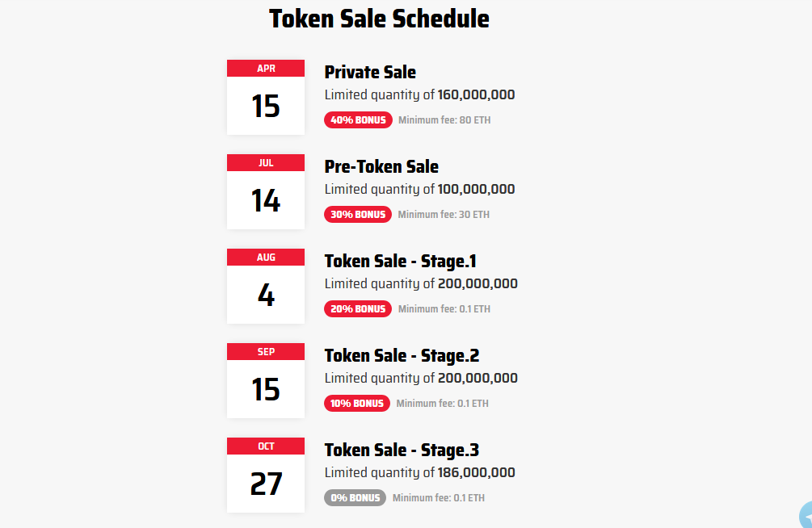Click the Minimum fee: 80 ETH text
This screenshot has height=528, width=812.
(444, 120)
